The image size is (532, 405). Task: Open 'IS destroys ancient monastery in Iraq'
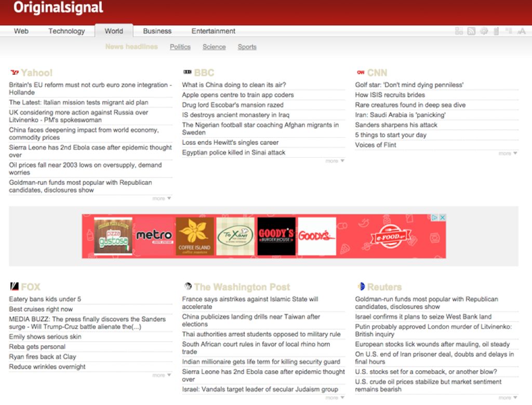click(235, 115)
